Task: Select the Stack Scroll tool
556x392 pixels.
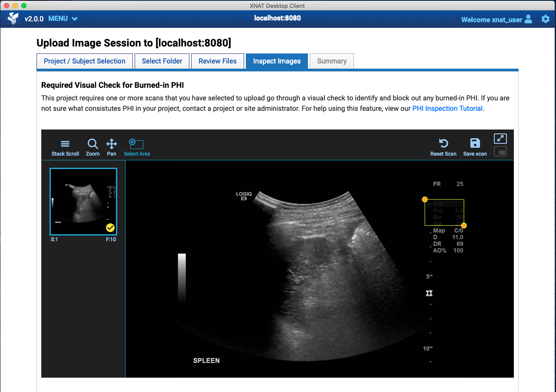Action: click(x=65, y=147)
